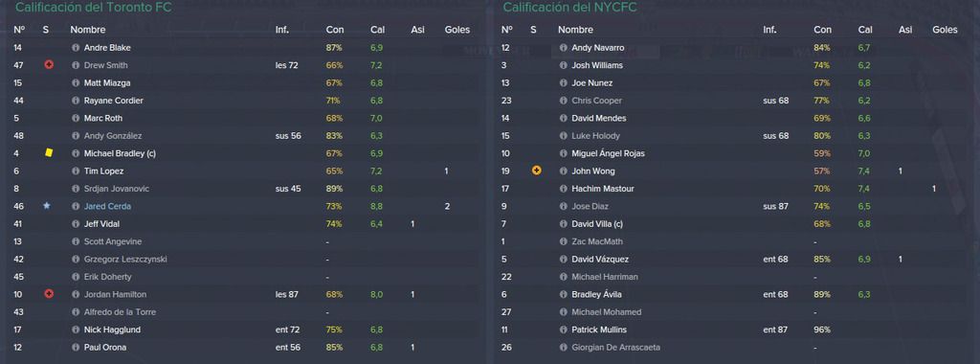This screenshot has width=980, height=364.
Task: Open Patrick Mullins player profile
Action: [x=599, y=330]
